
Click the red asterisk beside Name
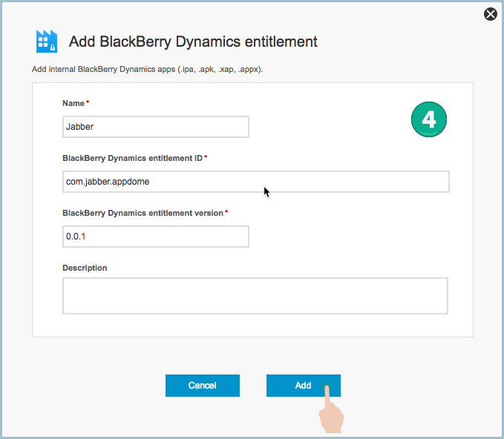pos(88,102)
